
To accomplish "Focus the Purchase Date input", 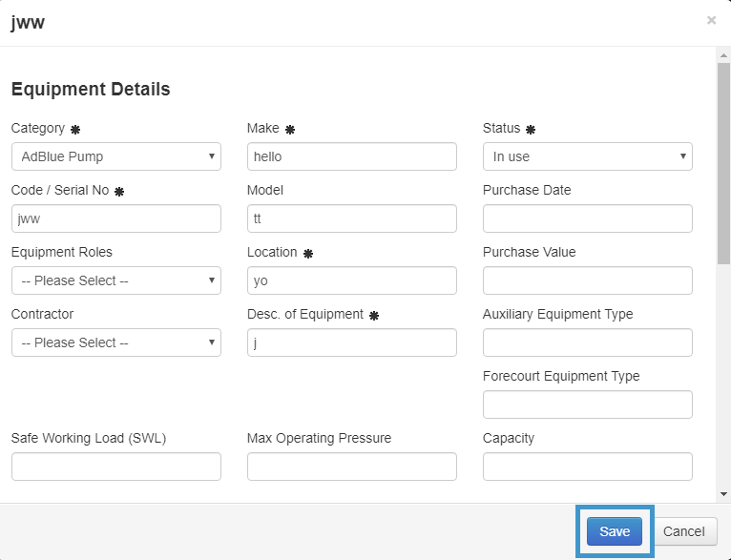I will coord(588,218).
